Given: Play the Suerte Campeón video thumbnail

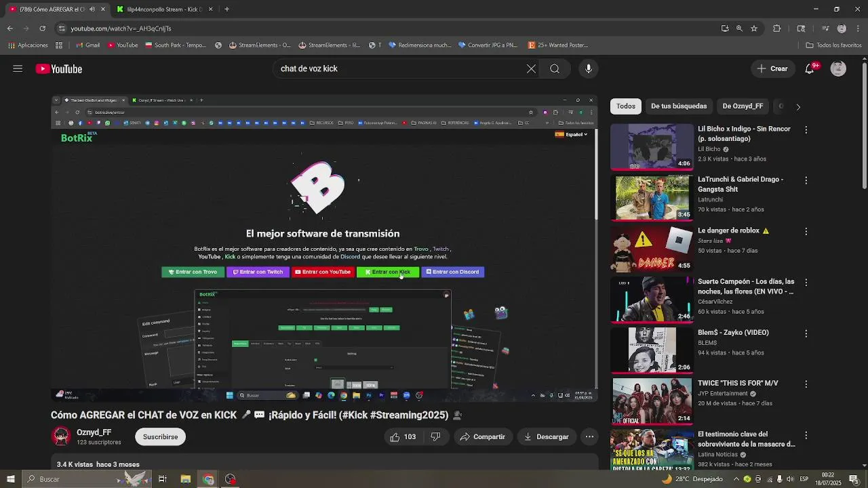Looking at the screenshot, I should [652, 299].
